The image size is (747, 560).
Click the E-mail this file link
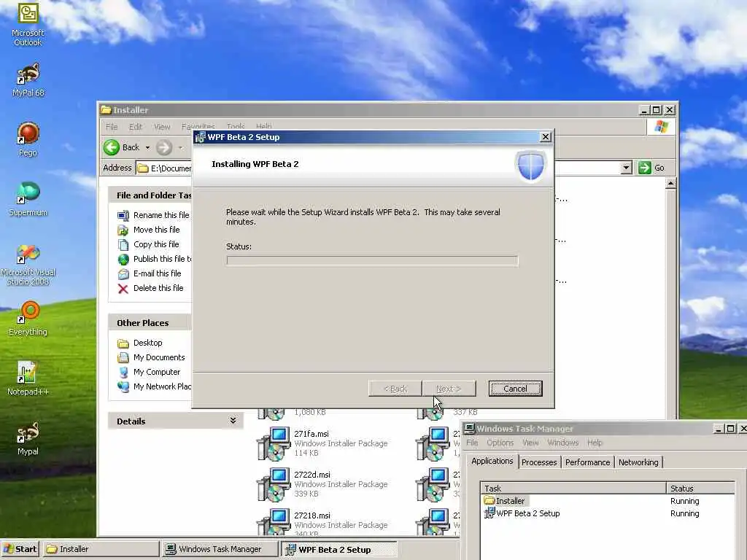coord(158,273)
